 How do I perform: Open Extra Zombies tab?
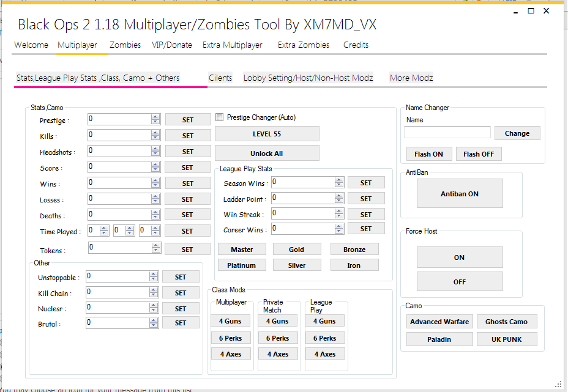tap(304, 45)
